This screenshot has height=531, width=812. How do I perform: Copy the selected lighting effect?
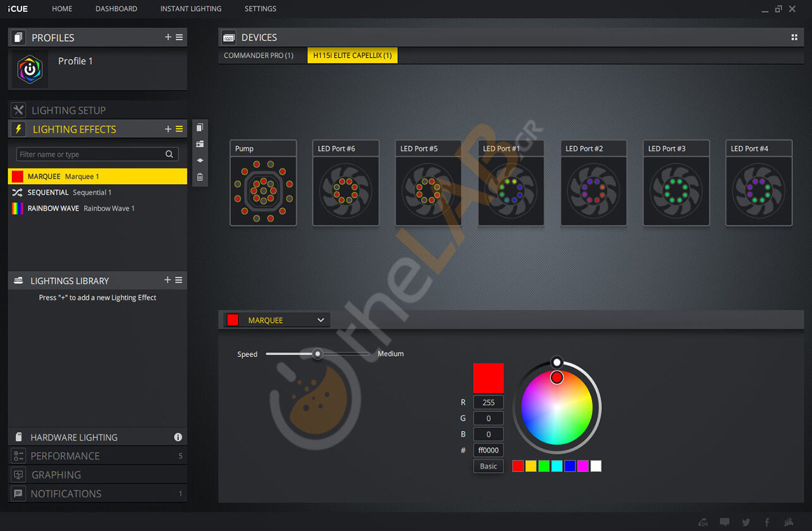(x=200, y=128)
